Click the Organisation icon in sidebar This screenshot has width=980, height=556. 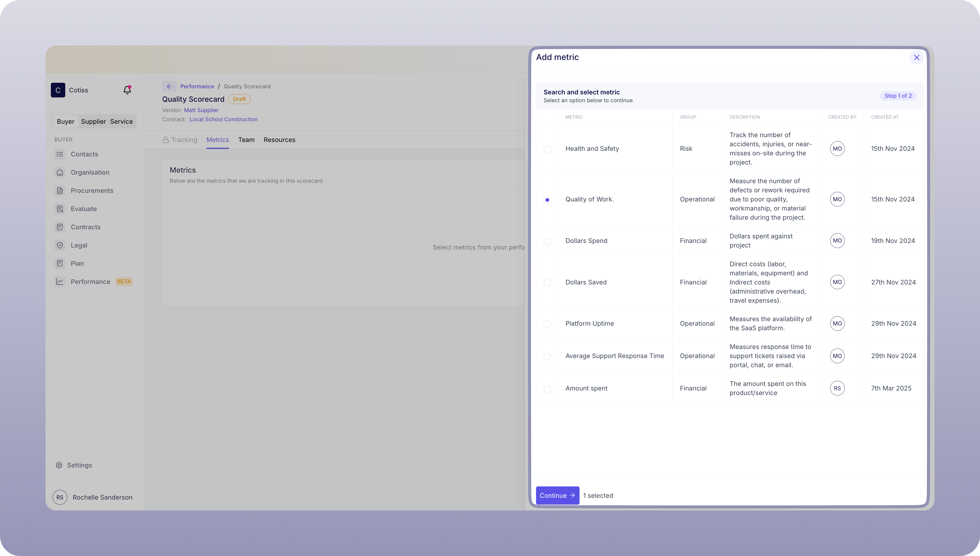pos(60,173)
